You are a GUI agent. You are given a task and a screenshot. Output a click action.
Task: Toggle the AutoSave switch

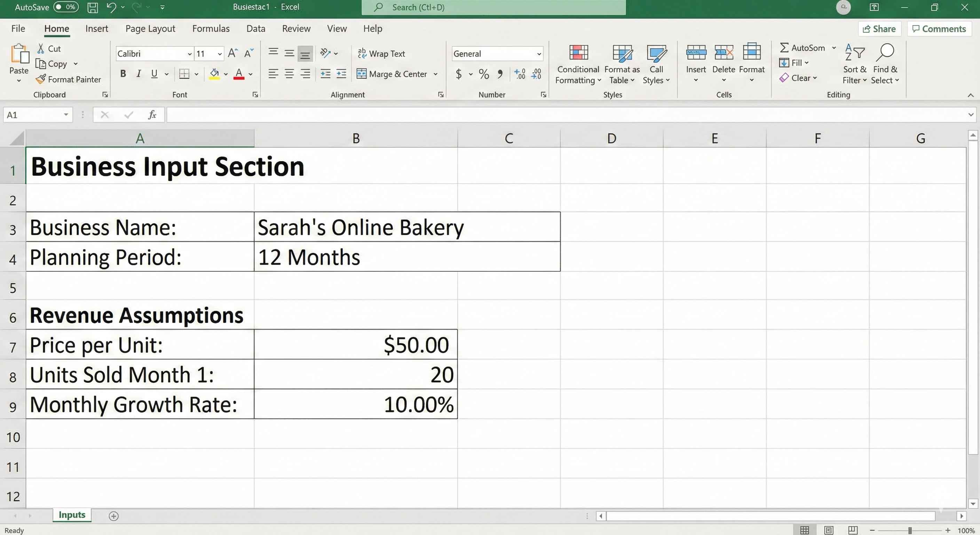point(66,7)
